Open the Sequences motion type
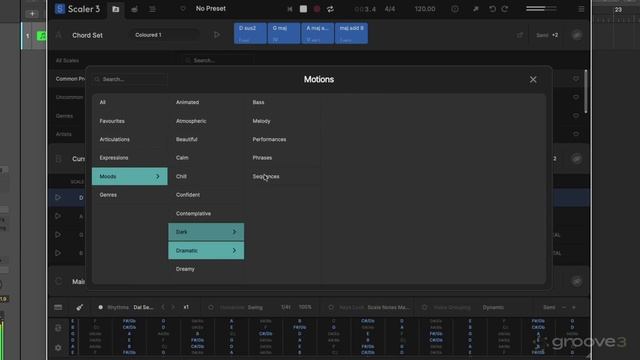 (x=283, y=177)
